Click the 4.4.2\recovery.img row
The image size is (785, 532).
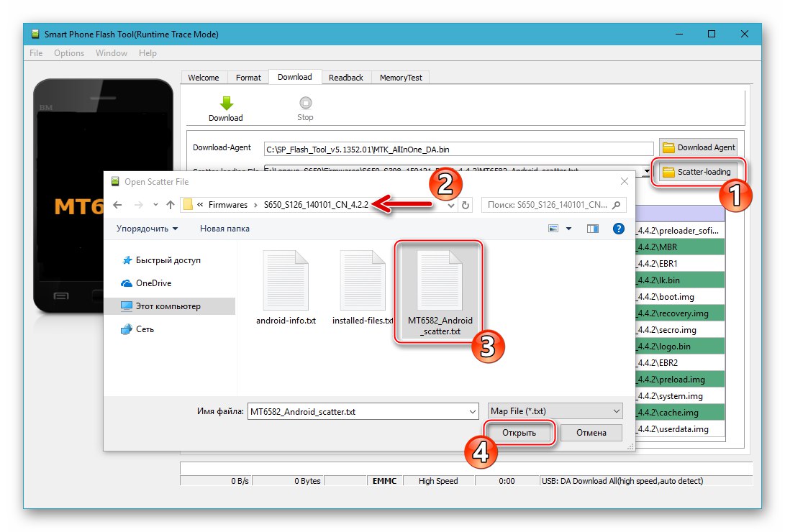(x=680, y=313)
